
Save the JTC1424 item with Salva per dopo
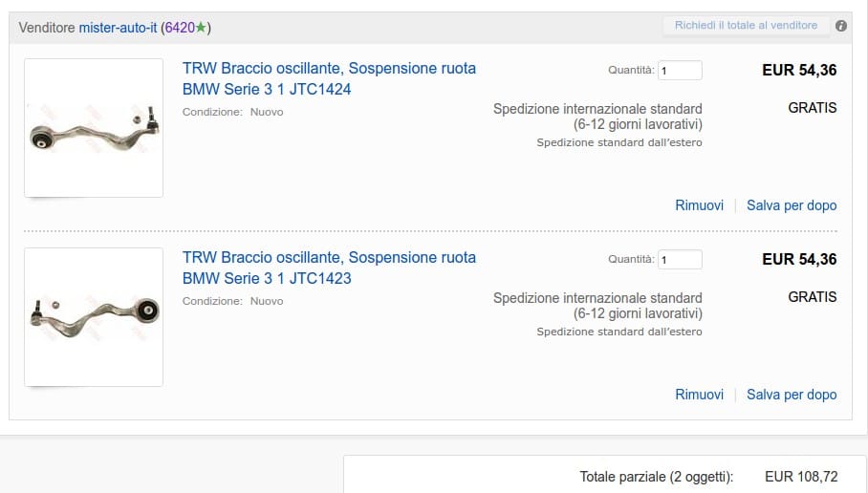click(792, 205)
